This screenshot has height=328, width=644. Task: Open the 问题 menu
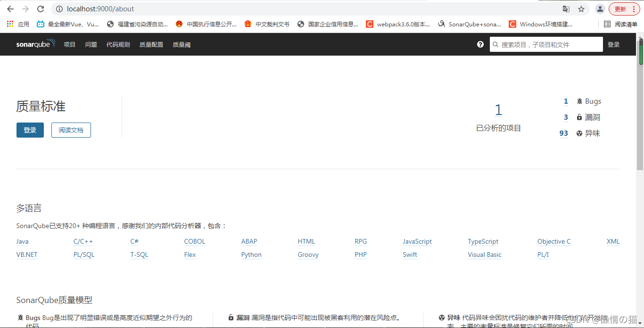[x=91, y=45]
